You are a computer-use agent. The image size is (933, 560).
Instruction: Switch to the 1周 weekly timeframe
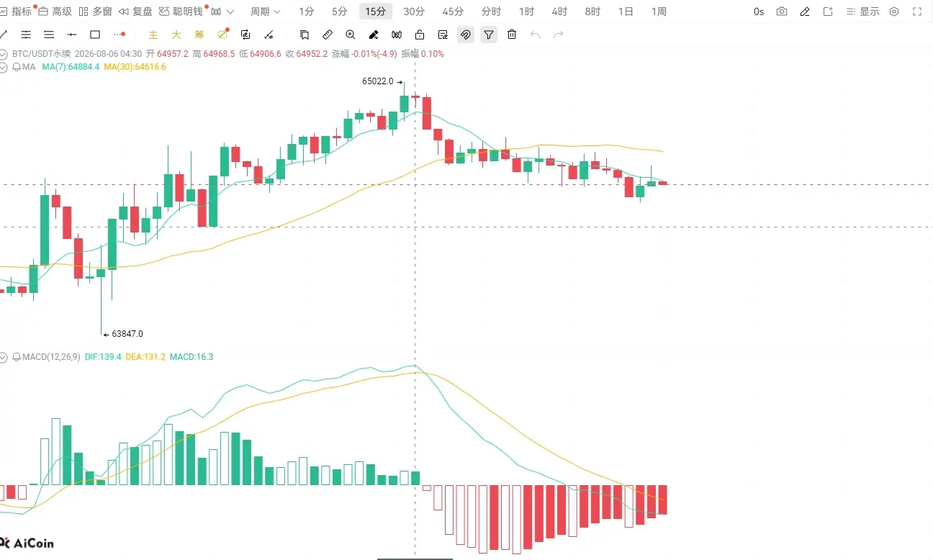[659, 12]
